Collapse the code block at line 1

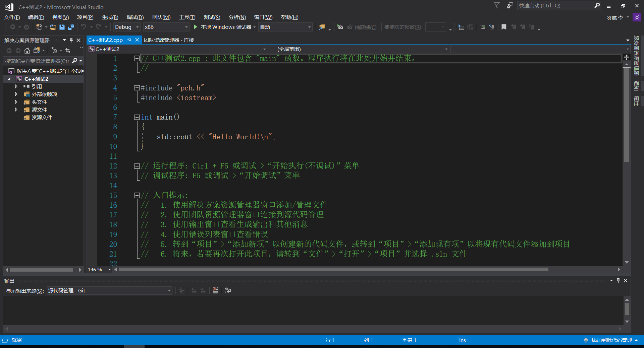tap(137, 58)
